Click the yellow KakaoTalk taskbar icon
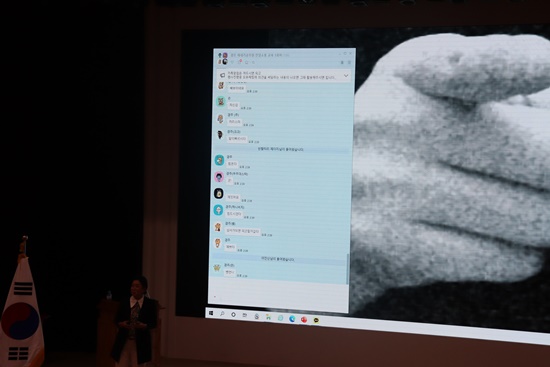Viewport: 550px width, 367px height. (316, 320)
